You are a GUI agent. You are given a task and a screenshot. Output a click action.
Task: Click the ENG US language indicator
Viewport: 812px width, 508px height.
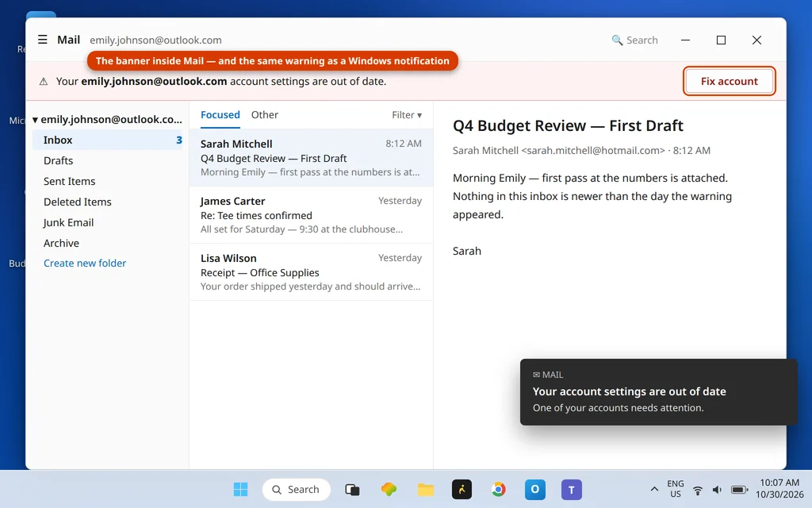point(676,489)
